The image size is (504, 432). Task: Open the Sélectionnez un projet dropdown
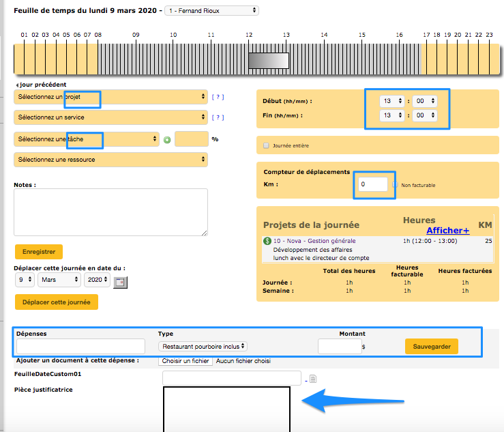tap(110, 98)
